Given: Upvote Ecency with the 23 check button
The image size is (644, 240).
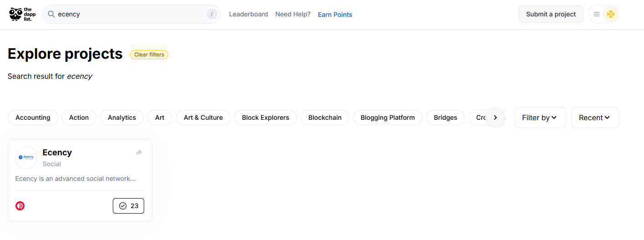Looking at the screenshot, I should coord(128,206).
